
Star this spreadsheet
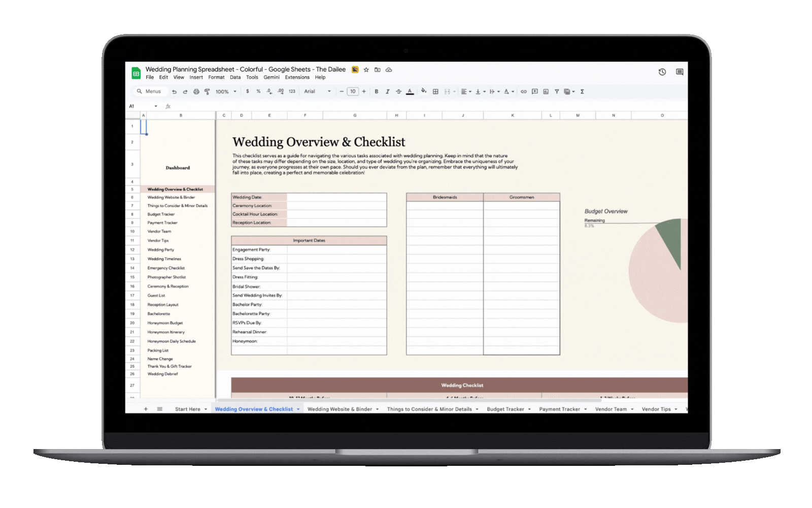[x=366, y=70]
